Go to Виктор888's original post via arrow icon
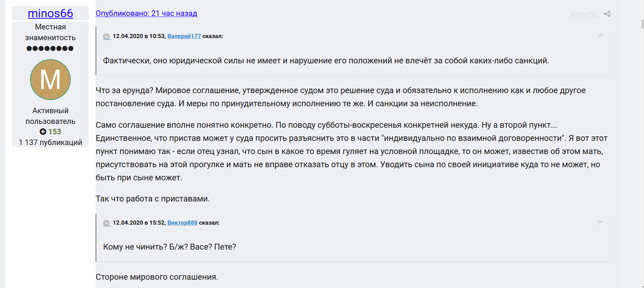Viewport: 644px width, 288px height. pos(601,222)
